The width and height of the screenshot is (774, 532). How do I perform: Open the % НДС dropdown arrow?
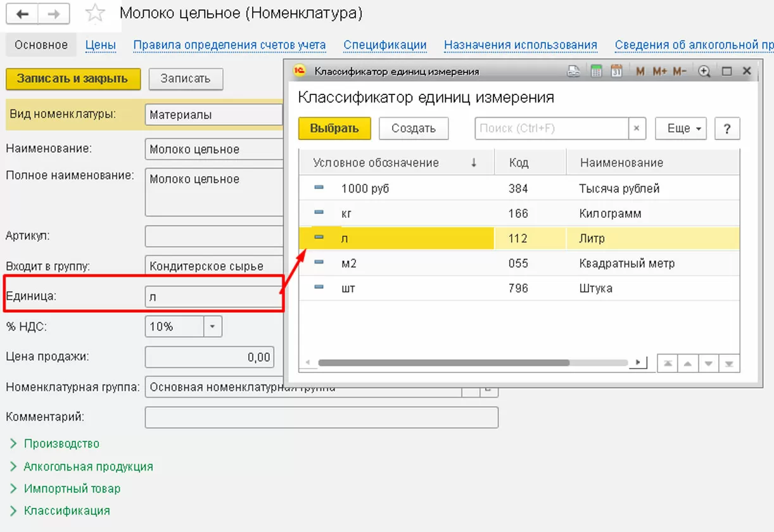coord(212,327)
